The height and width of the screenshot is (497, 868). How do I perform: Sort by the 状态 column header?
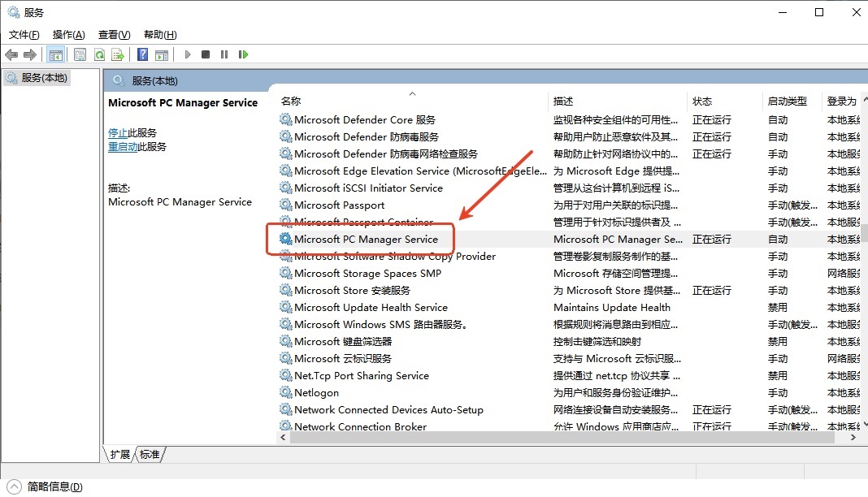pos(702,102)
